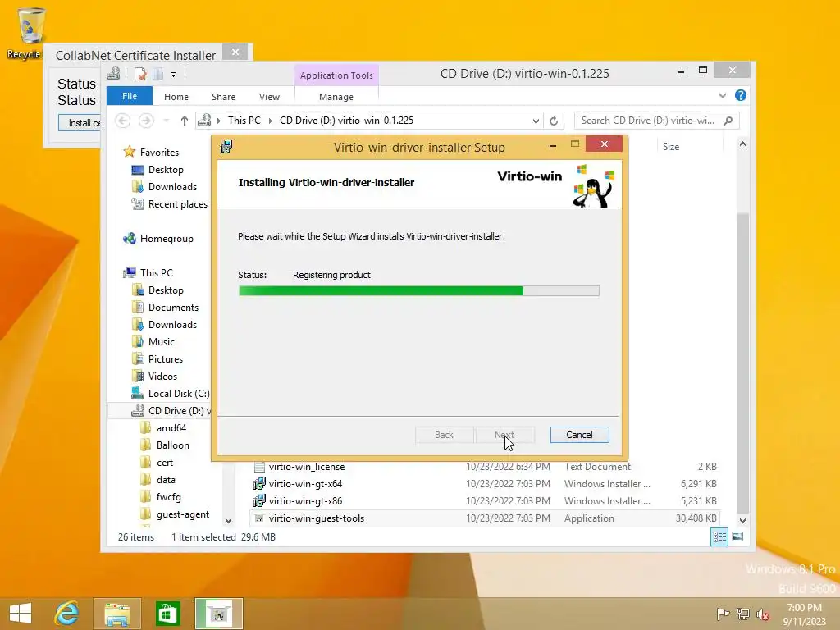Image resolution: width=840 pixels, height=630 pixels.
Task: Select the virtio-win_license text file
Action: (x=307, y=467)
